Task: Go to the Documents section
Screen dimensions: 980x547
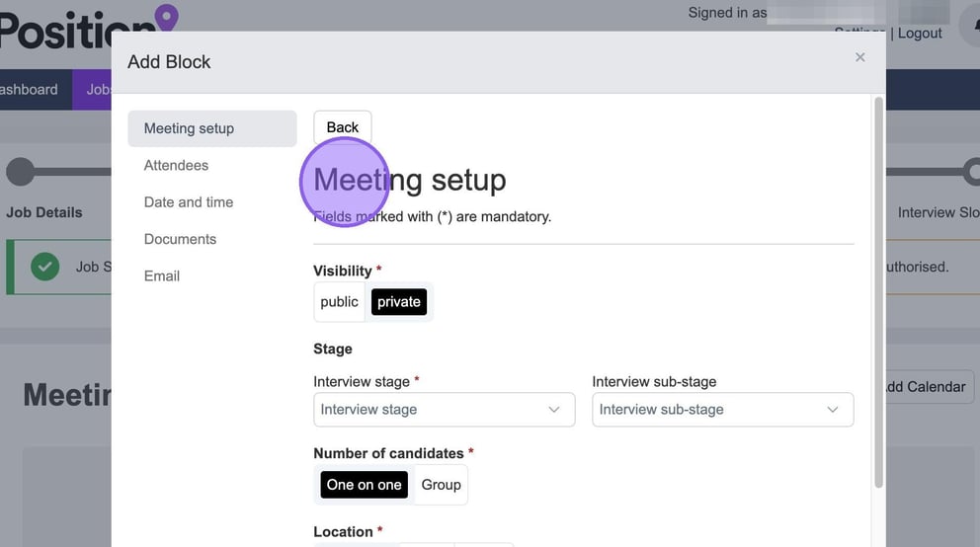Action: pyautogui.click(x=180, y=239)
